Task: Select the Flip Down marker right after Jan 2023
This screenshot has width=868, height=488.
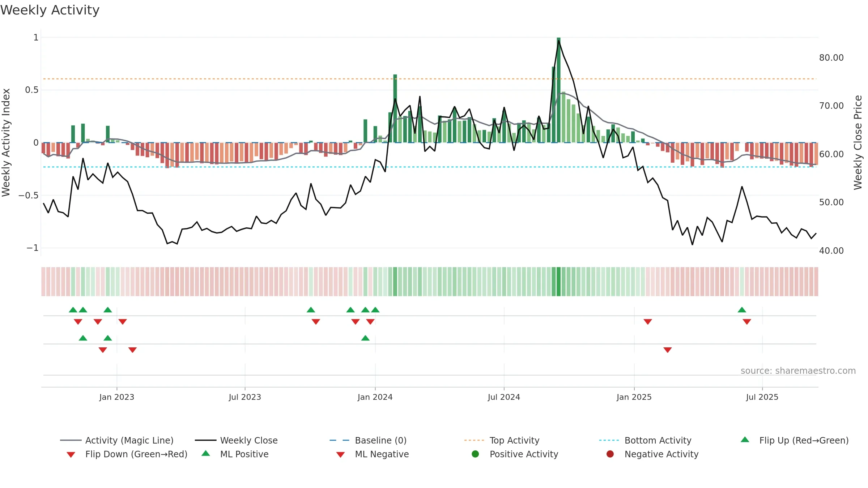Action: [123, 322]
